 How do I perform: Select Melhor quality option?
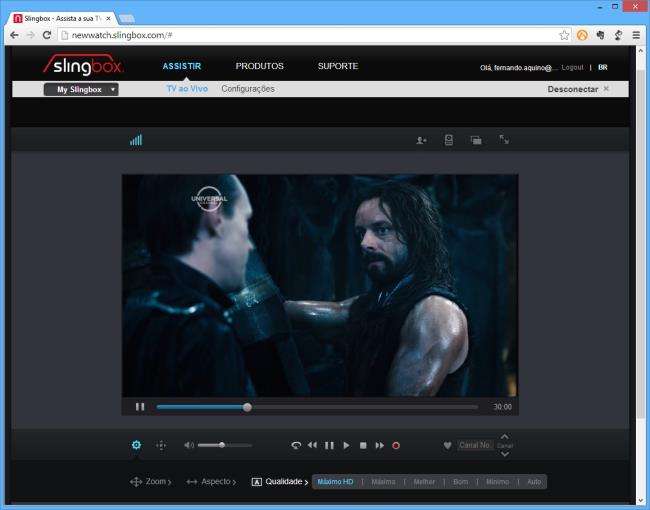424,482
